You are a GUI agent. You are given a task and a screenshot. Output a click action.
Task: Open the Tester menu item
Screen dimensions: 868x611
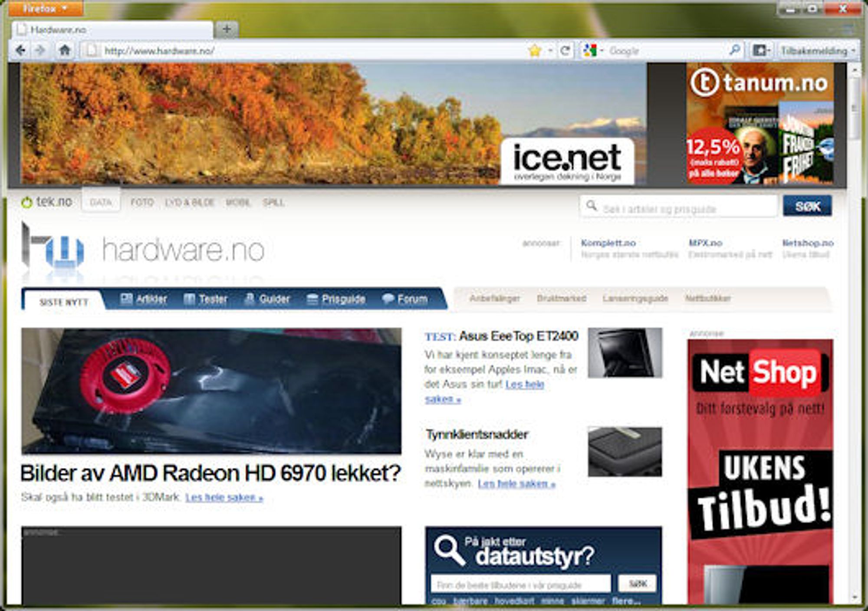point(205,299)
